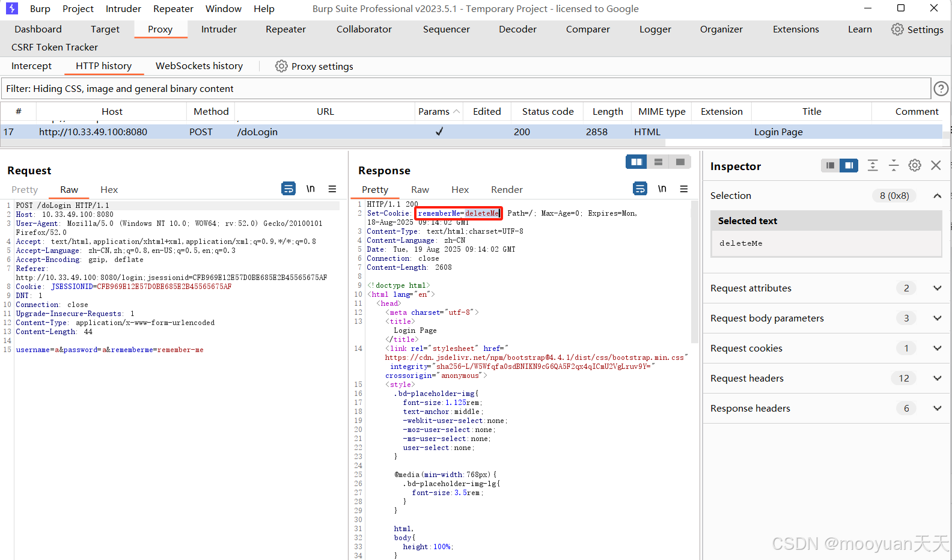
Task: Collapse all Inspector sections icon
Action: pyautogui.click(x=894, y=165)
